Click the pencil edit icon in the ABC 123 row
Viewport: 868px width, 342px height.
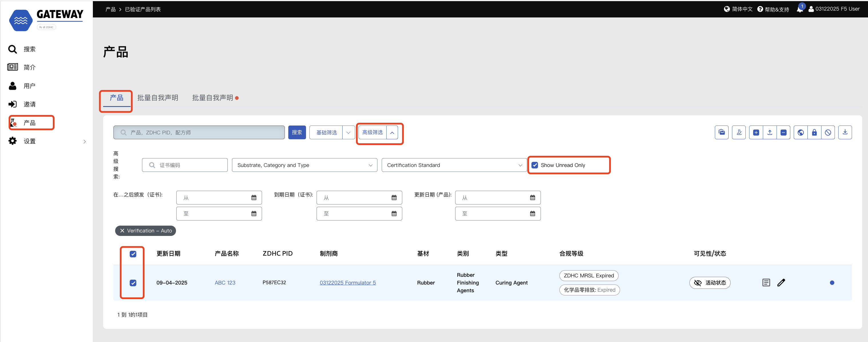[781, 283]
